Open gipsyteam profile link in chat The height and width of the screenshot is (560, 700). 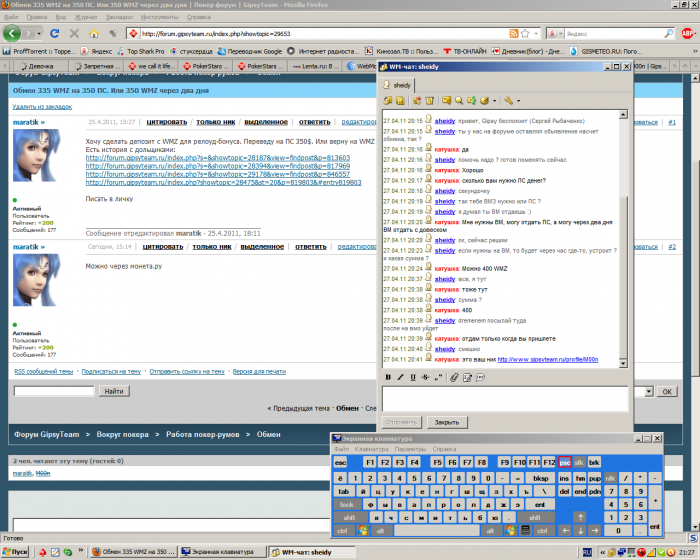click(x=548, y=359)
